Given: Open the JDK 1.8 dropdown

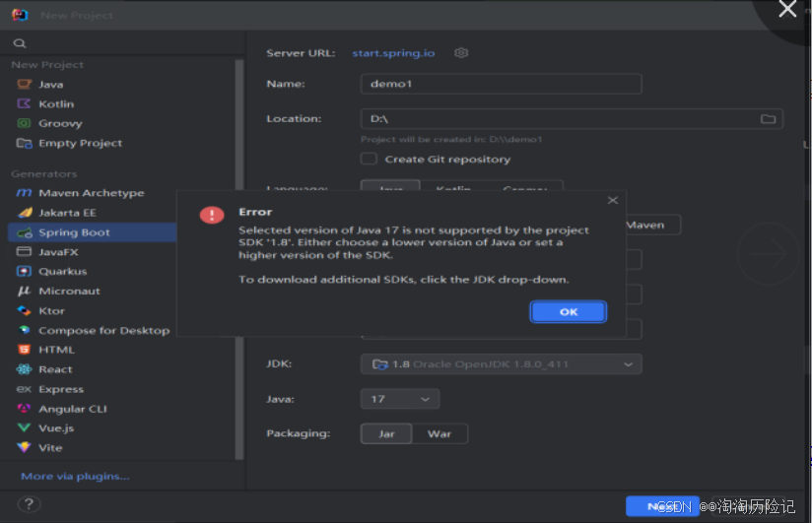Looking at the screenshot, I should (x=502, y=364).
